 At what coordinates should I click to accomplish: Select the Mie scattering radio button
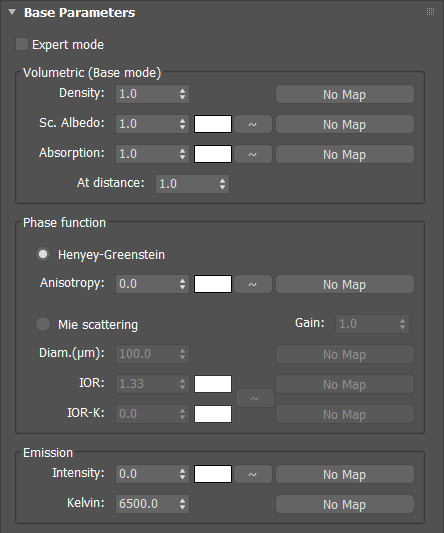click(43, 324)
